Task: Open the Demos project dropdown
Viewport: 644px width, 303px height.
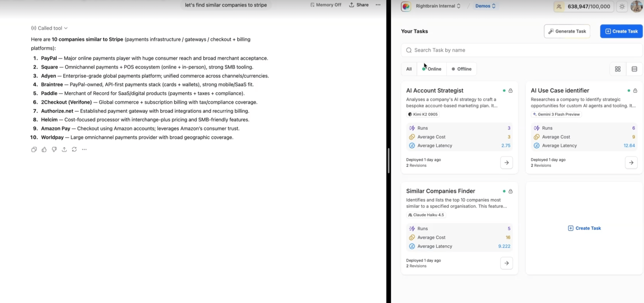Action: click(485, 6)
